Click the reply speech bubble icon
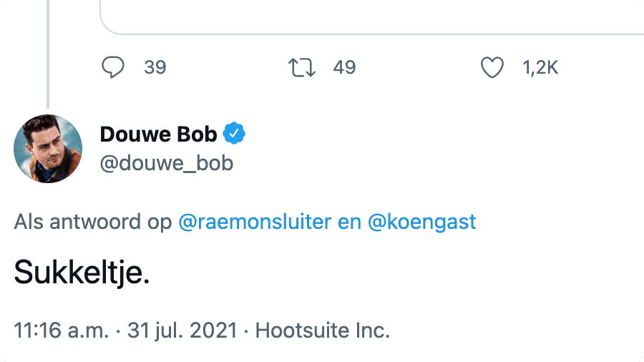The image size is (644, 362). tap(113, 68)
